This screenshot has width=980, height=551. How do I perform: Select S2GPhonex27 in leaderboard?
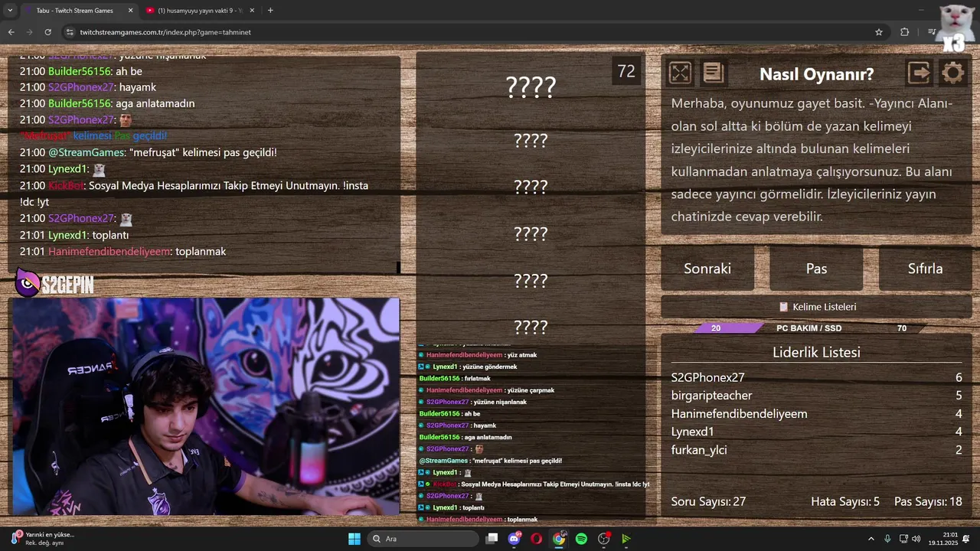click(708, 377)
